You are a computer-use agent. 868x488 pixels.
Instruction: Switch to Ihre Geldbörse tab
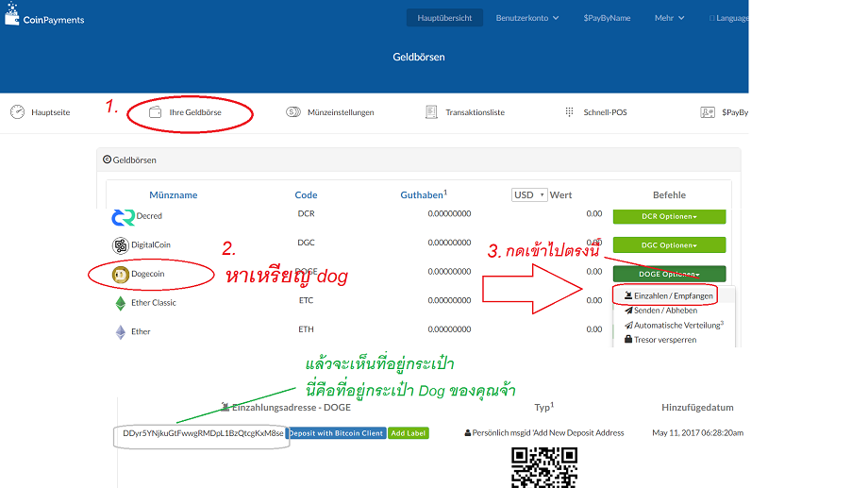pos(186,112)
